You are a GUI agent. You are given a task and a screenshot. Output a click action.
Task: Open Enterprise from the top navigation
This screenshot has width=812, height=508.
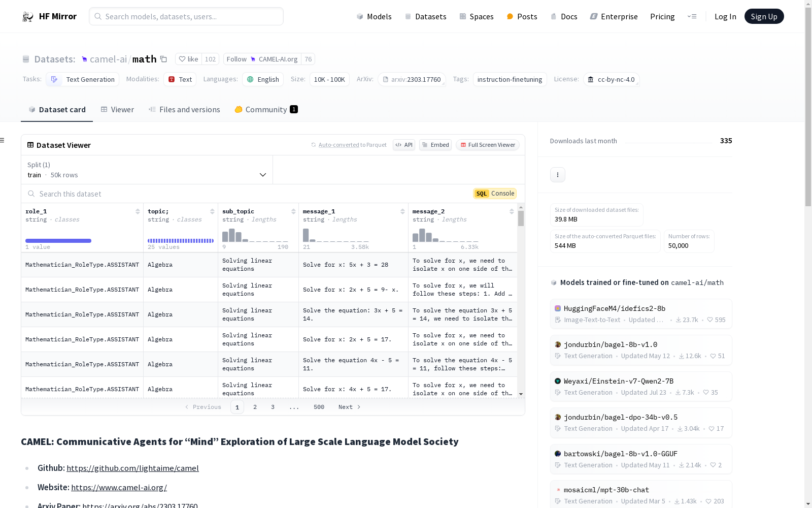point(614,16)
